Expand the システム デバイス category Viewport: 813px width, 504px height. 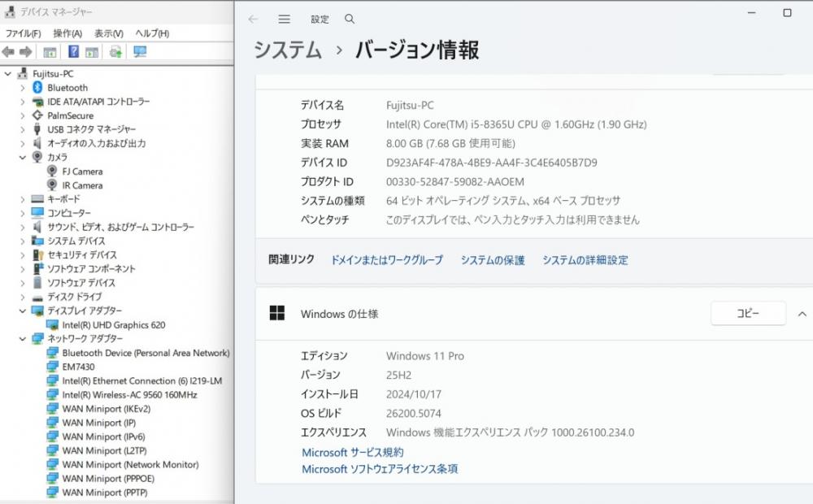[x=22, y=241]
